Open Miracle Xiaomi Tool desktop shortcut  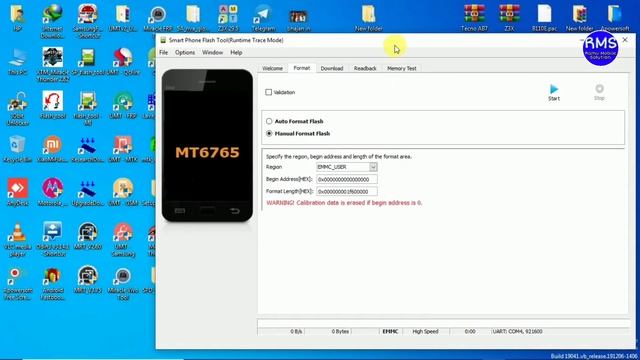click(x=123, y=284)
